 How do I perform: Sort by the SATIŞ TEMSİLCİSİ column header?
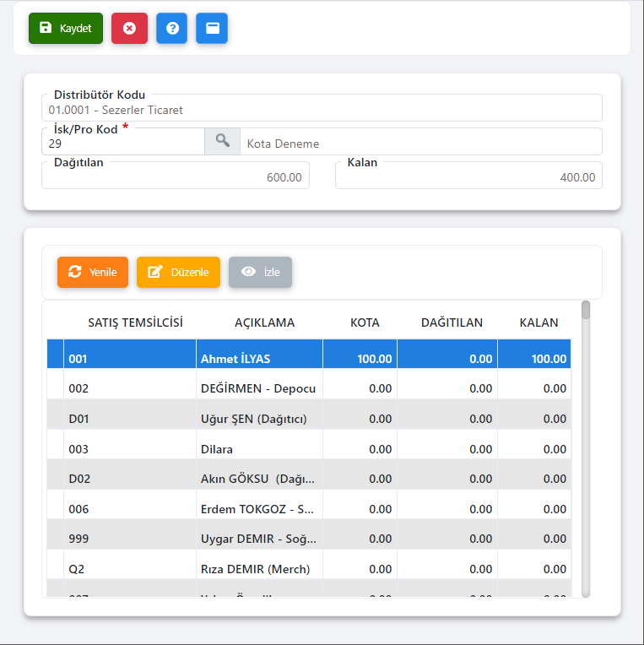tap(135, 322)
